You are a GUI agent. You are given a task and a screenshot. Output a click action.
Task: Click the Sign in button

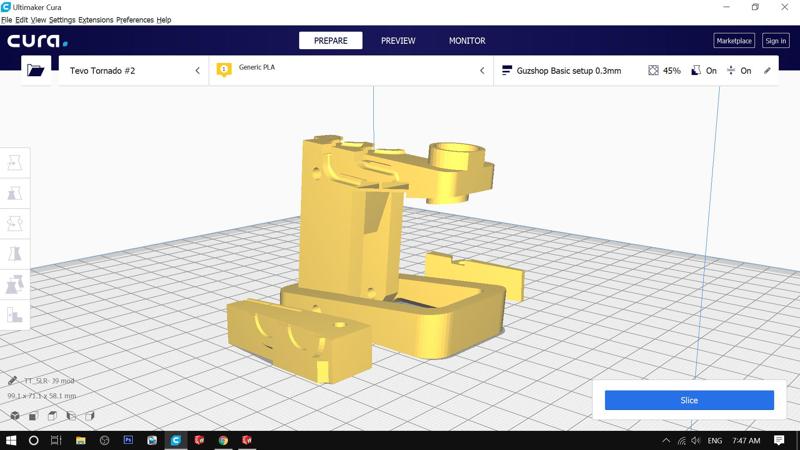pos(776,41)
